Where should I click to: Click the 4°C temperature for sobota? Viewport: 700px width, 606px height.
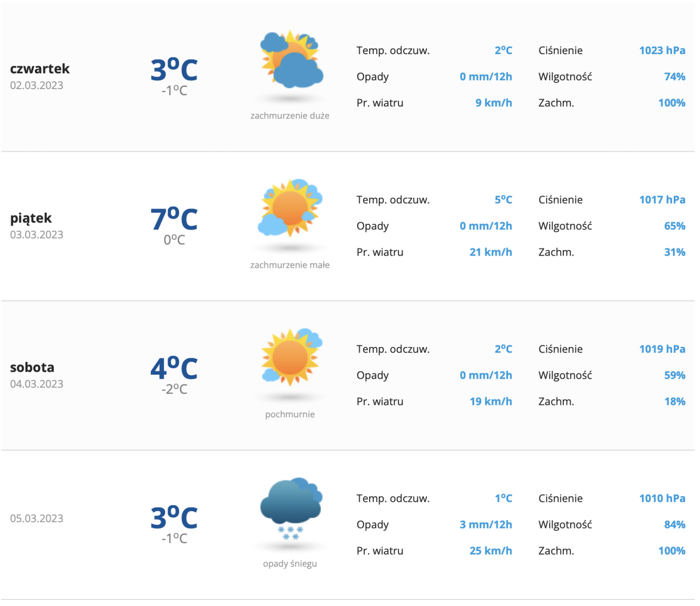pyautogui.click(x=174, y=368)
